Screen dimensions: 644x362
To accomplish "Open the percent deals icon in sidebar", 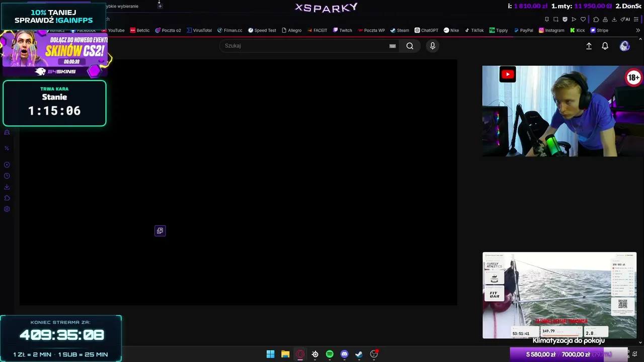I will [x=7, y=148].
